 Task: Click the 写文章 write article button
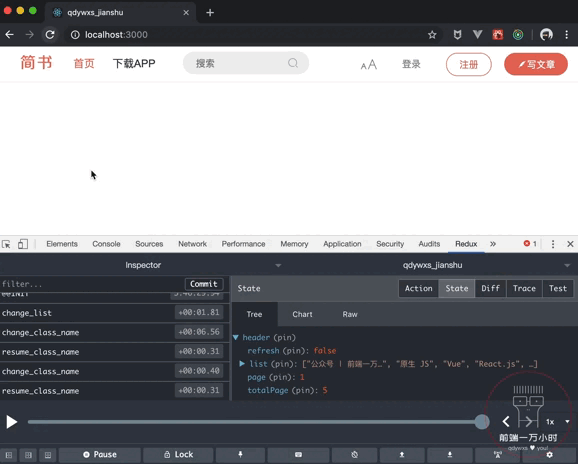click(x=536, y=64)
